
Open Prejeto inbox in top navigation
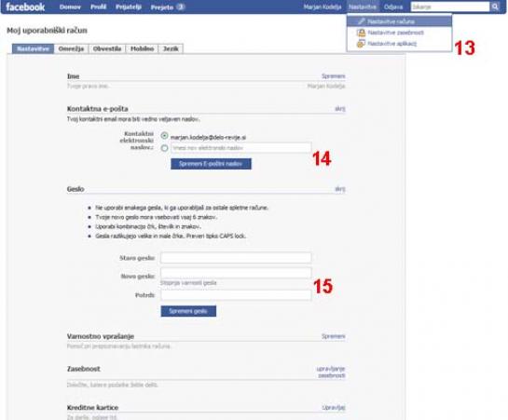[x=162, y=7]
